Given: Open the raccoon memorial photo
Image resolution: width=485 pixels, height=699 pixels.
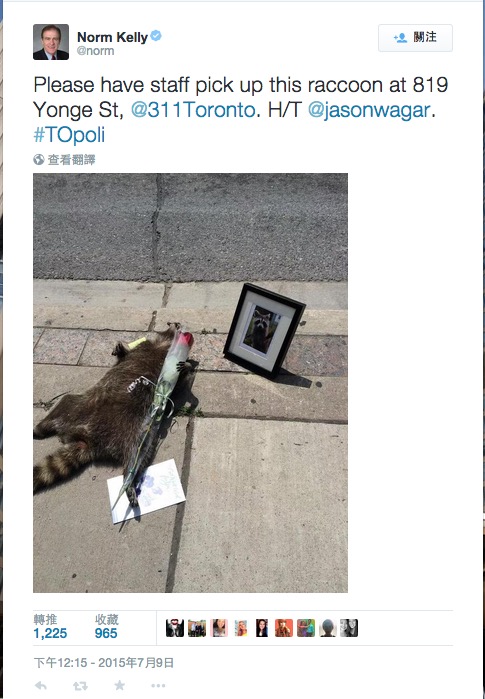Looking at the screenshot, I should pyautogui.click(x=190, y=383).
